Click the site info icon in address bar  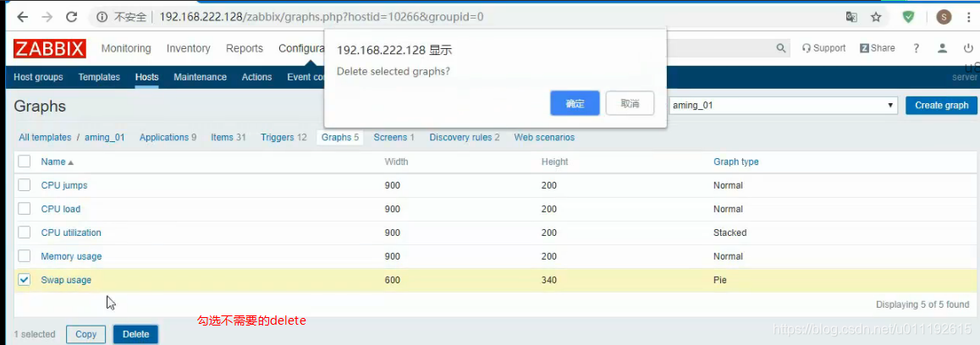point(103,17)
